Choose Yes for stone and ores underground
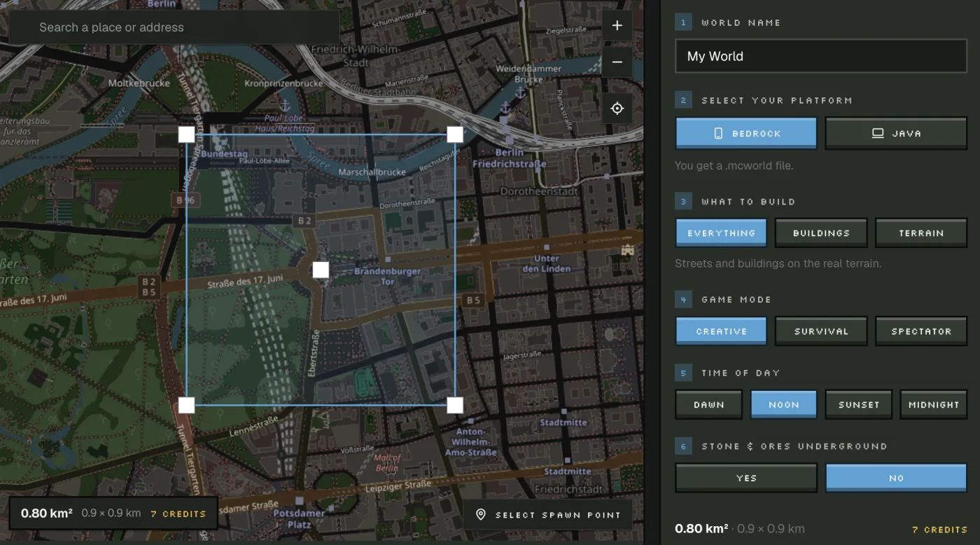The height and width of the screenshot is (545, 980). click(746, 478)
